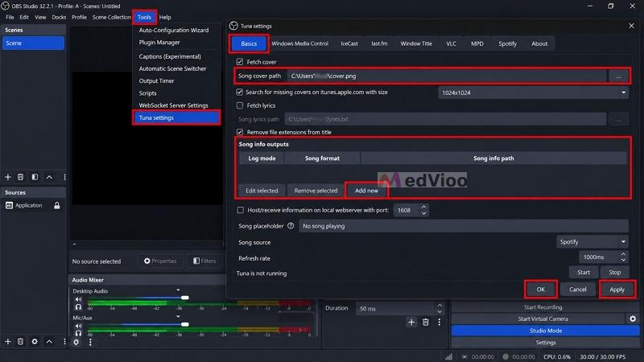Select Tuna settings menu entry
The height and width of the screenshot is (362, 644).
pyautogui.click(x=176, y=117)
